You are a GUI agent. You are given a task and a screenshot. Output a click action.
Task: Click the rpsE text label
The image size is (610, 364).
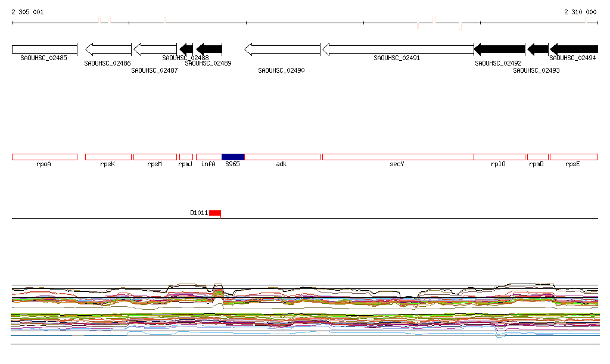[572, 164]
